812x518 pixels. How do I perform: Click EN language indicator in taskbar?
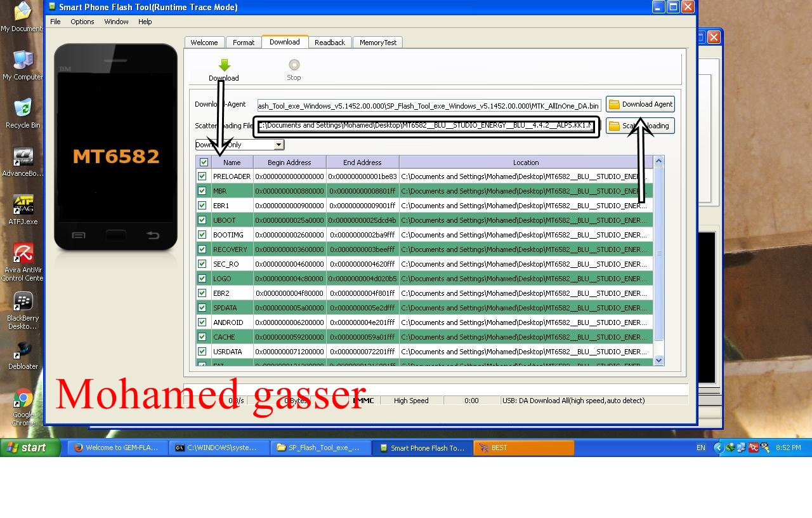tap(701, 448)
